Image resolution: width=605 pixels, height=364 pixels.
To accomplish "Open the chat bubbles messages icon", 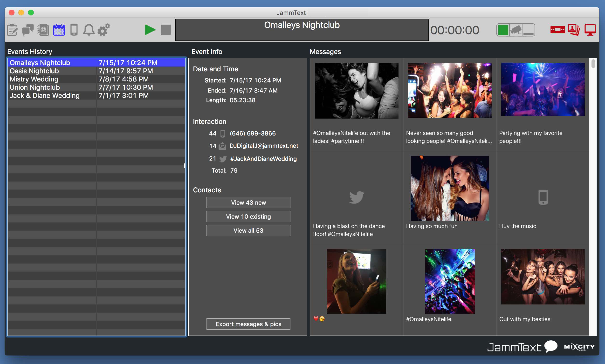I will point(28,30).
